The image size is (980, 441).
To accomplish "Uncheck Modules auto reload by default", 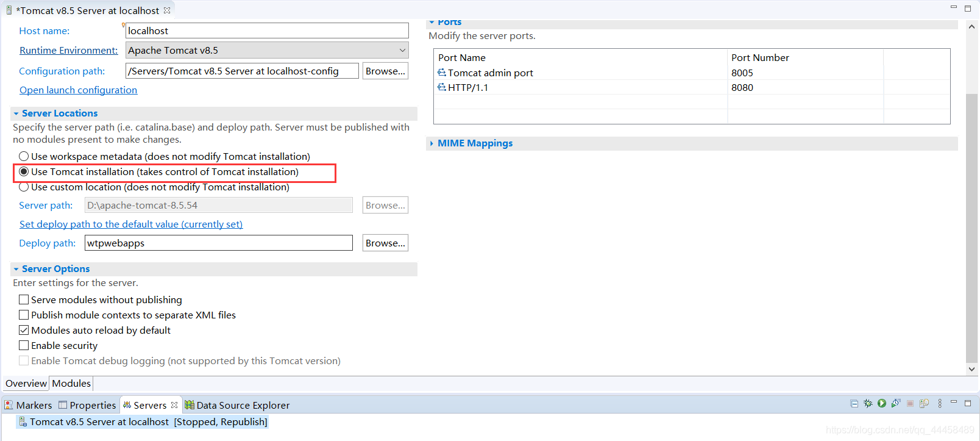I will pos(24,330).
